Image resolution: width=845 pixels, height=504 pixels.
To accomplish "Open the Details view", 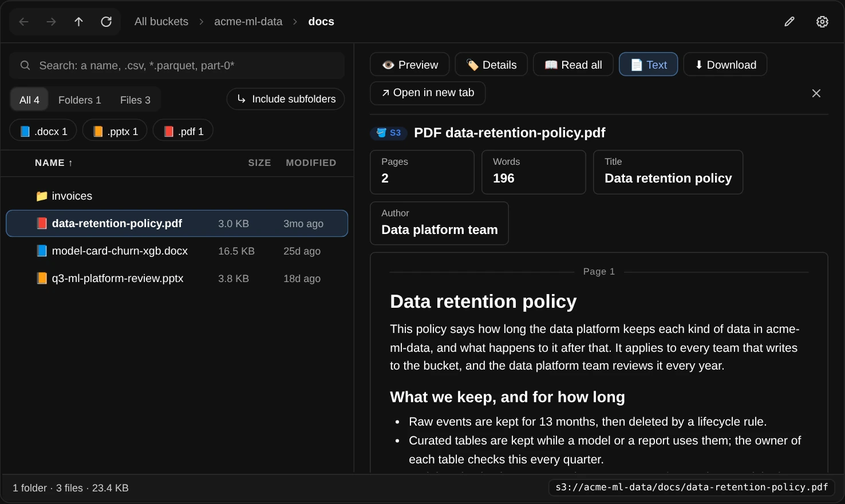I will (491, 65).
